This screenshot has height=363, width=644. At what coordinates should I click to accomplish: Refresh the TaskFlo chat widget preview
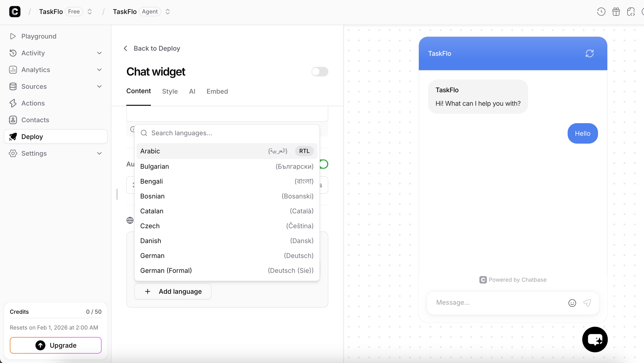590,53
